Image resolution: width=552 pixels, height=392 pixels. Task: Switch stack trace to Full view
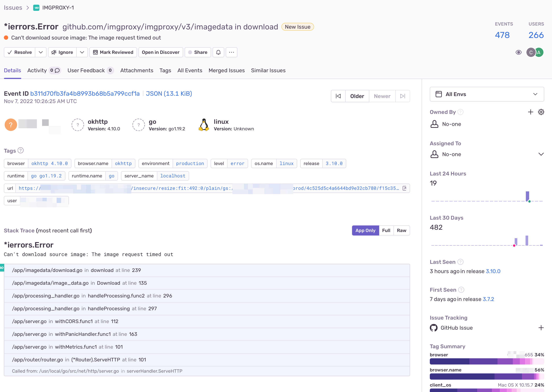click(386, 230)
